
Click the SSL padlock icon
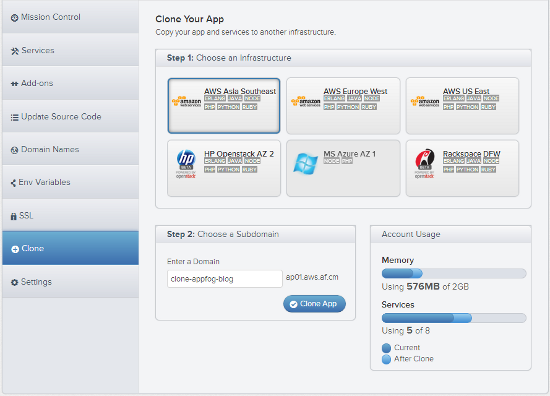14,216
